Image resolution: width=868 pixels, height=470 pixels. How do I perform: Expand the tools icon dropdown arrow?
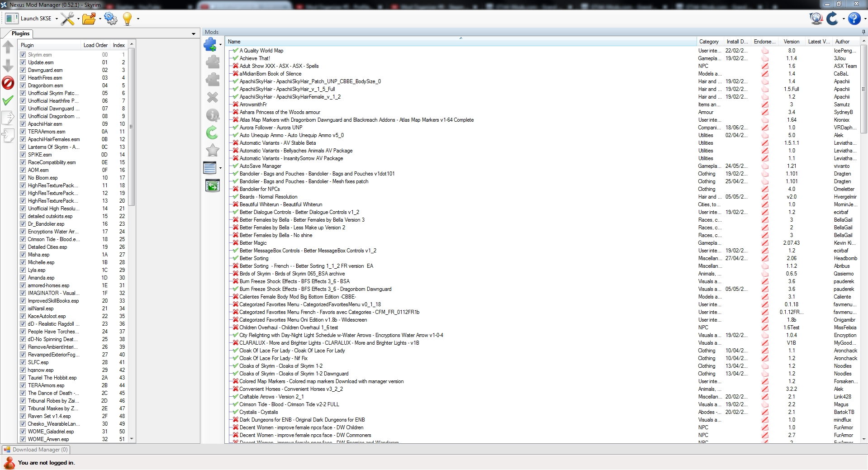[x=78, y=19]
